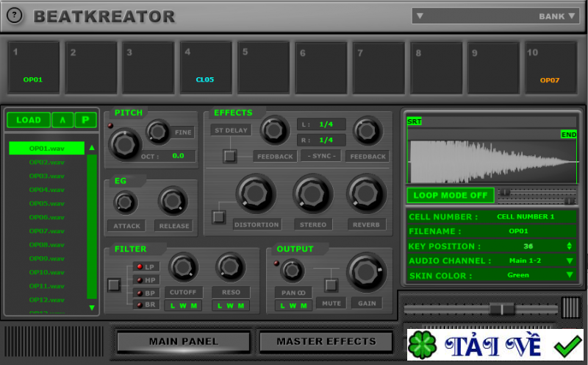This screenshot has height=365, width=588.
Task: Select empty pad number 7
Action: click(379, 67)
